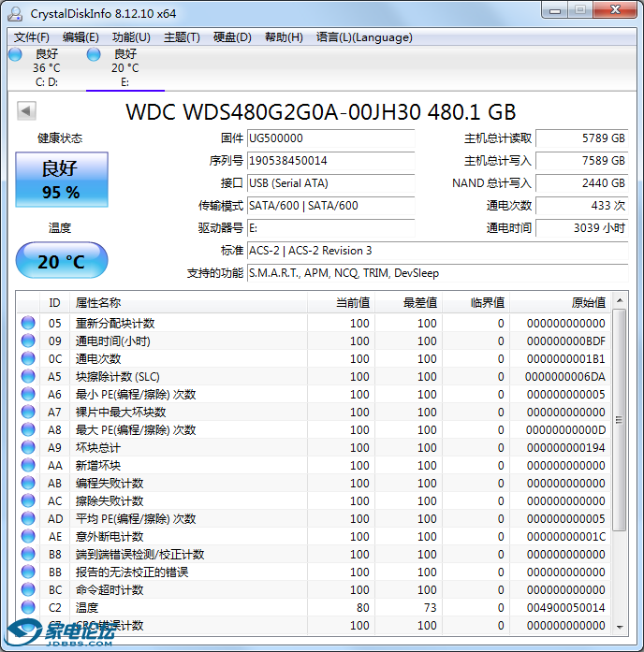Click the status orb on row AE 意外断电计数
The width and height of the screenshot is (644, 652).
point(28,536)
